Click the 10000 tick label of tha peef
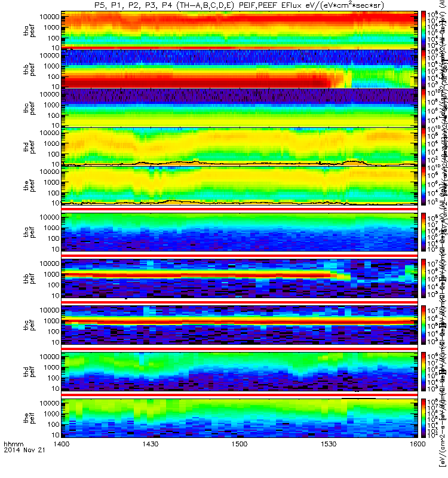The height and width of the screenshot is (478, 448). pos(50,17)
